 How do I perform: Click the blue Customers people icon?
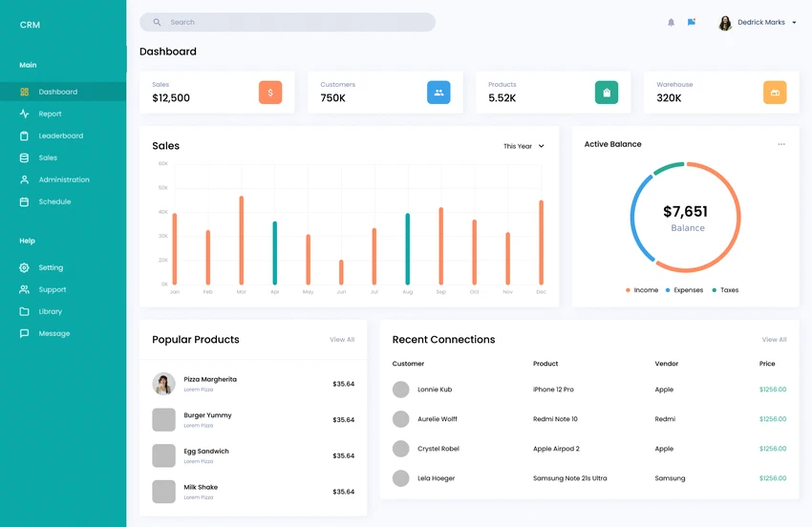pos(438,93)
